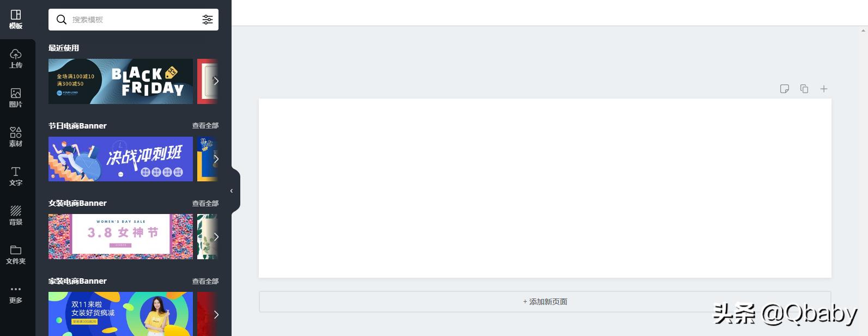Open the search filter options icon
The image size is (868, 336).
[x=208, y=20]
